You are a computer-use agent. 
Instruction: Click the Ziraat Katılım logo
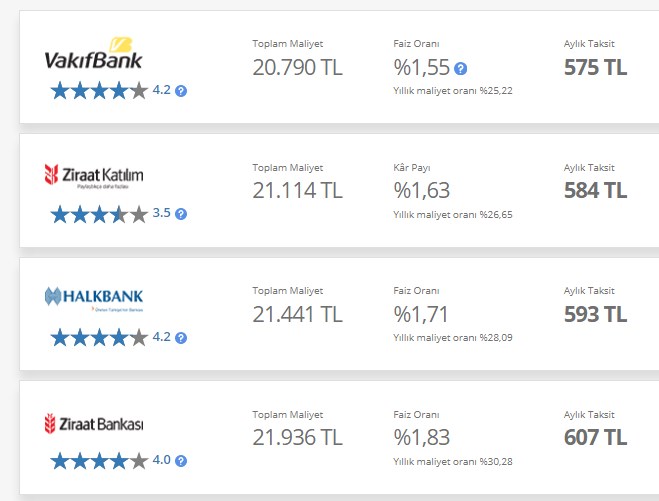[94, 176]
